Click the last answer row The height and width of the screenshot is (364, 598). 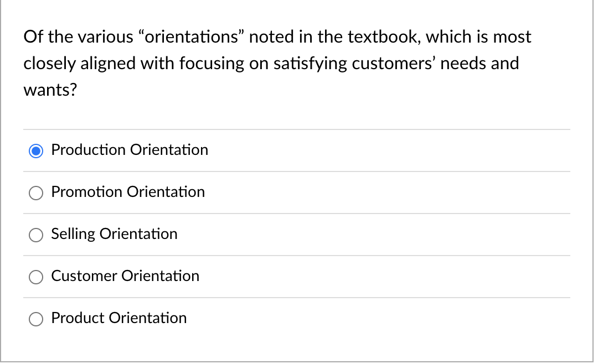pyautogui.click(x=277, y=319)
